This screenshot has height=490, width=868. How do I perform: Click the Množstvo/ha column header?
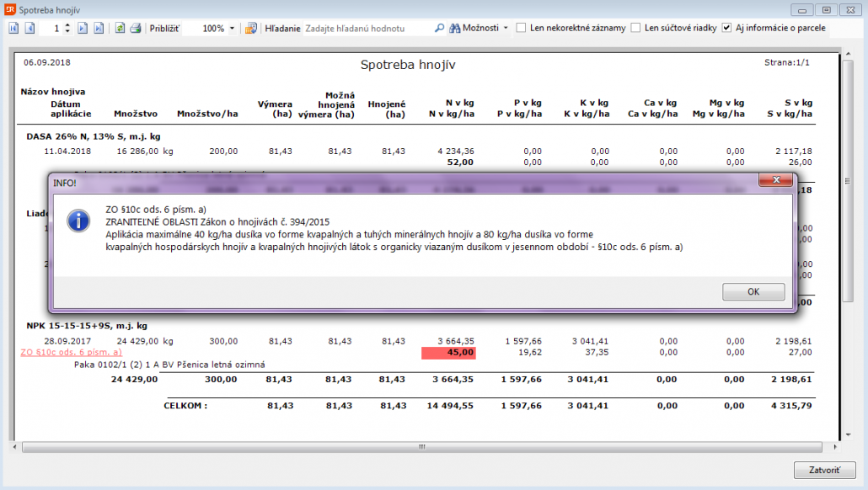point(207,114)
